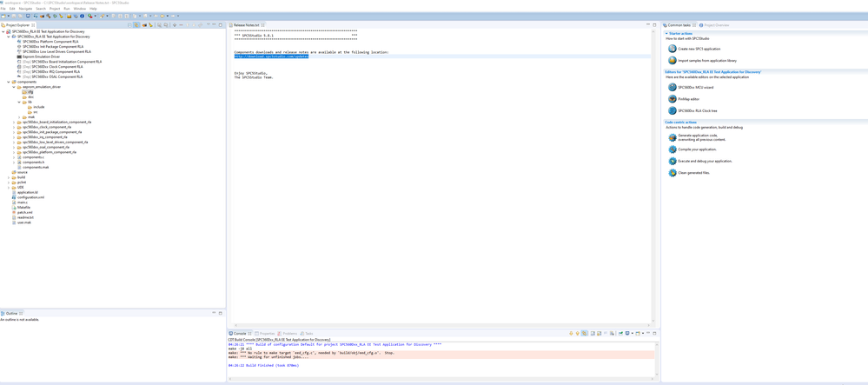Select Makefile in Project Explorer
The height and width of the screenshot is (385, 868).
tap(23, 207)
